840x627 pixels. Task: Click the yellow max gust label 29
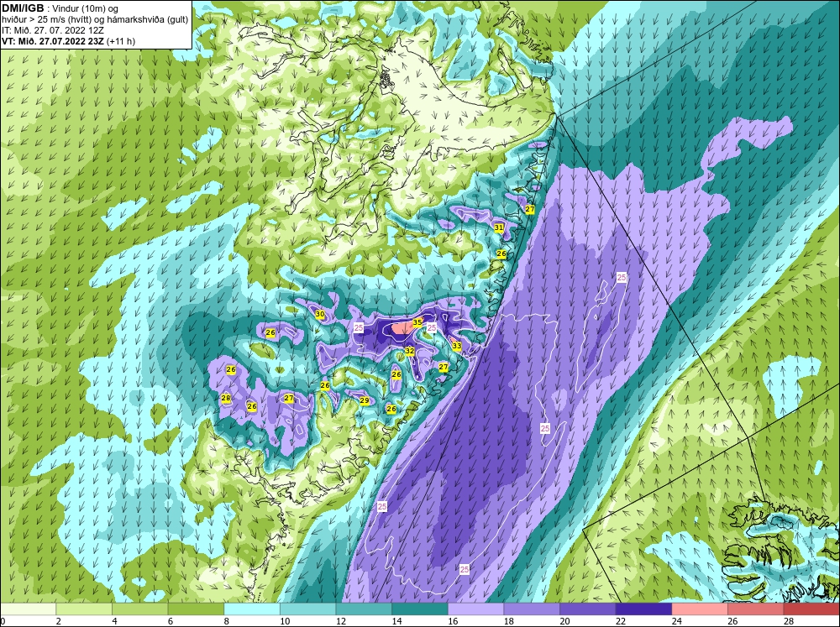(x=365, y=400)
